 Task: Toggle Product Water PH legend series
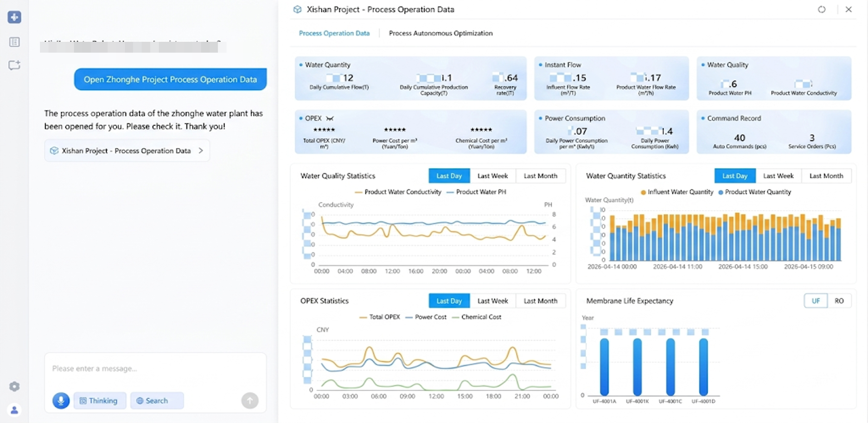click(476, 192)
